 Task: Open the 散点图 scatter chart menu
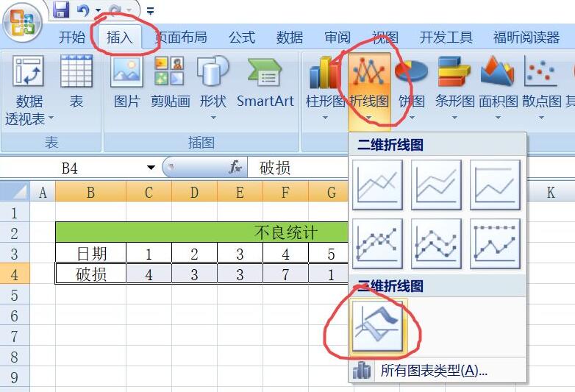[541, 88]
